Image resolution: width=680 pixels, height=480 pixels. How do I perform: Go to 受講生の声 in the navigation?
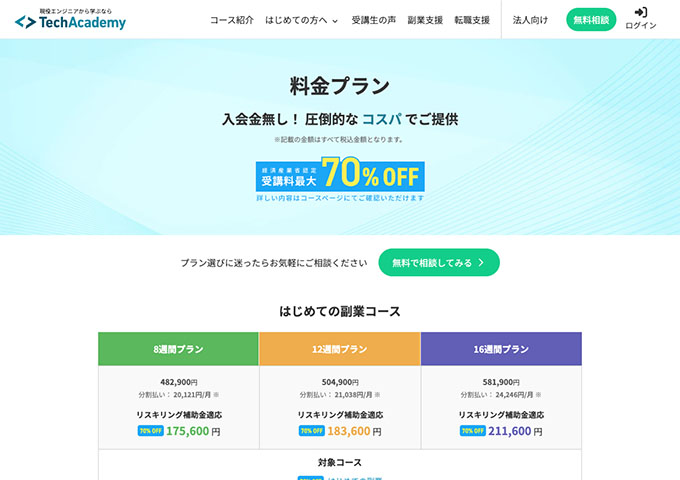click(373, 20)
